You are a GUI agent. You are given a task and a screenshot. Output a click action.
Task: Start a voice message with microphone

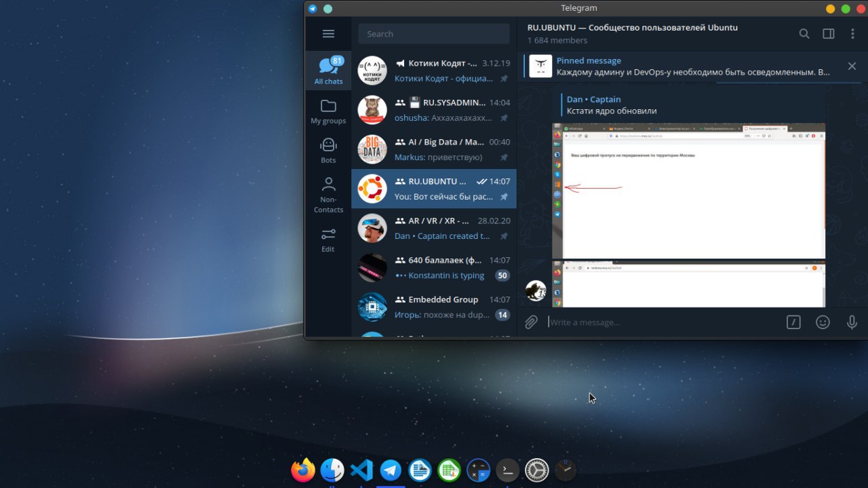(x=852, y=322)
